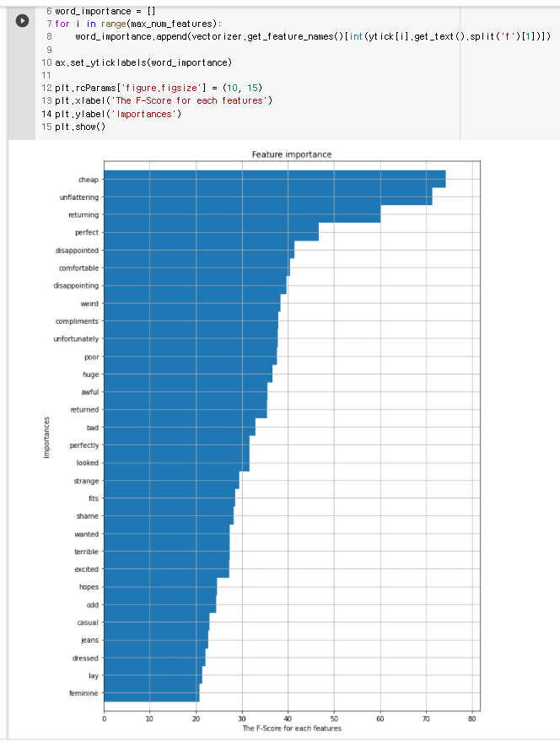Click the plt.ylabel('Importances') line

[x=118, y=114]
